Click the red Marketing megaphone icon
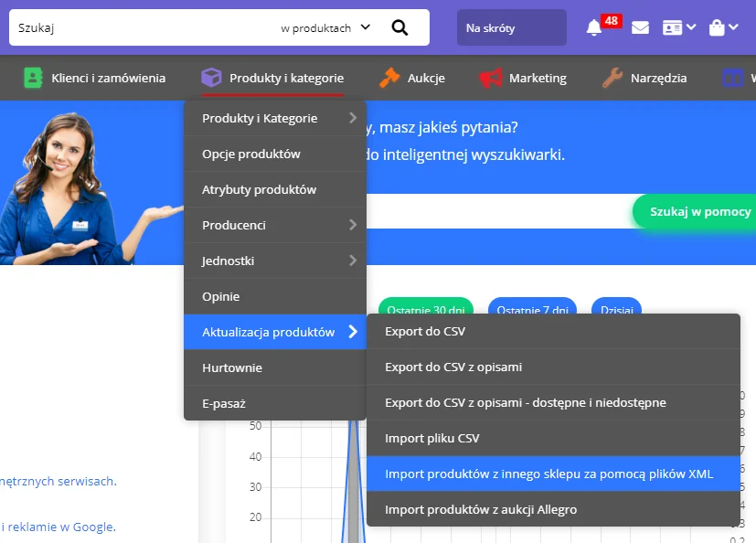The width and height of the screenshot is (756, 543). coord(491,78)
